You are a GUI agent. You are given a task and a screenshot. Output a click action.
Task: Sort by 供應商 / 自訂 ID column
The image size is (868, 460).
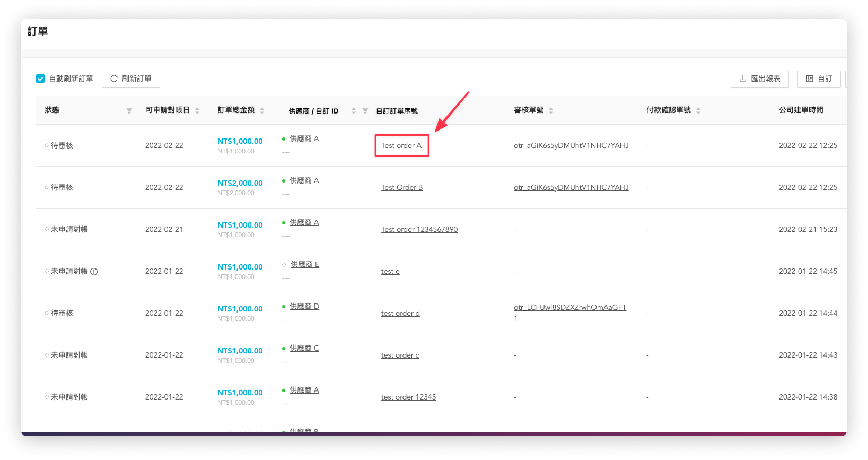click(x=354, y=111)
